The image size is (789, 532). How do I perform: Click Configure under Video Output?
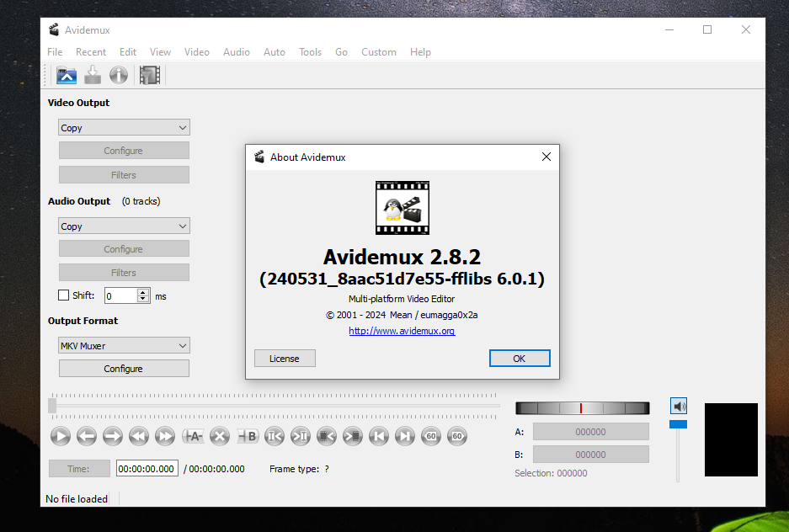tap(124, 151)
